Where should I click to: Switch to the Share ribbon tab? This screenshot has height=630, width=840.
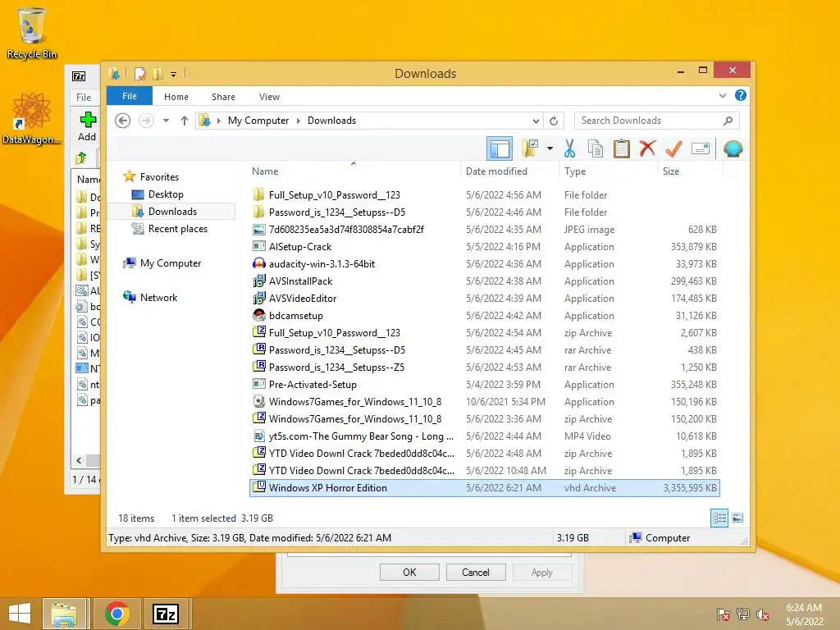(223, 97)
